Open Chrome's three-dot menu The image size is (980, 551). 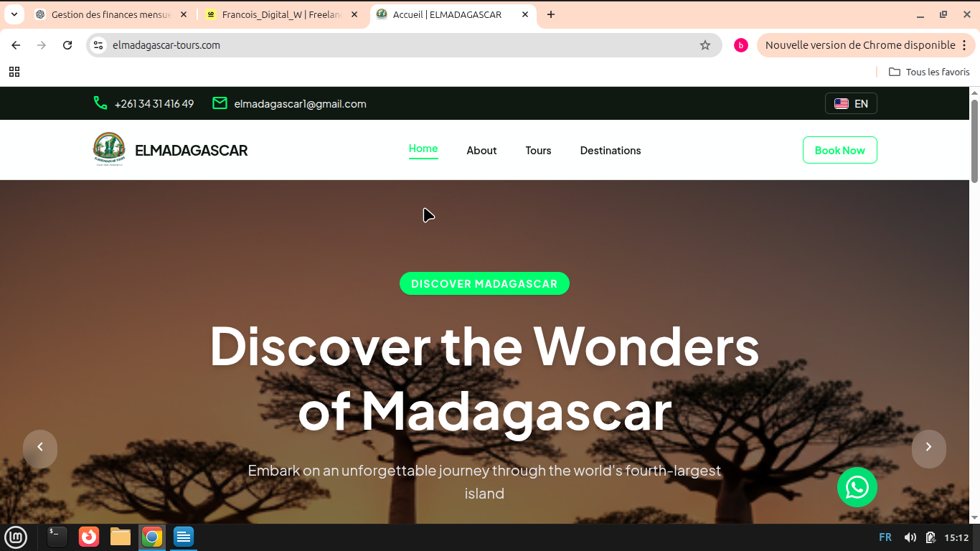(x=963, y=45)
